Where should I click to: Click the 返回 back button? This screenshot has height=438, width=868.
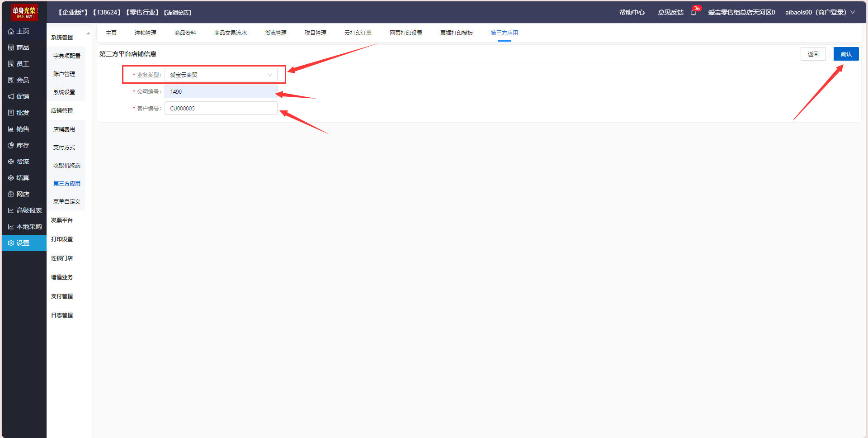[813, 54]
